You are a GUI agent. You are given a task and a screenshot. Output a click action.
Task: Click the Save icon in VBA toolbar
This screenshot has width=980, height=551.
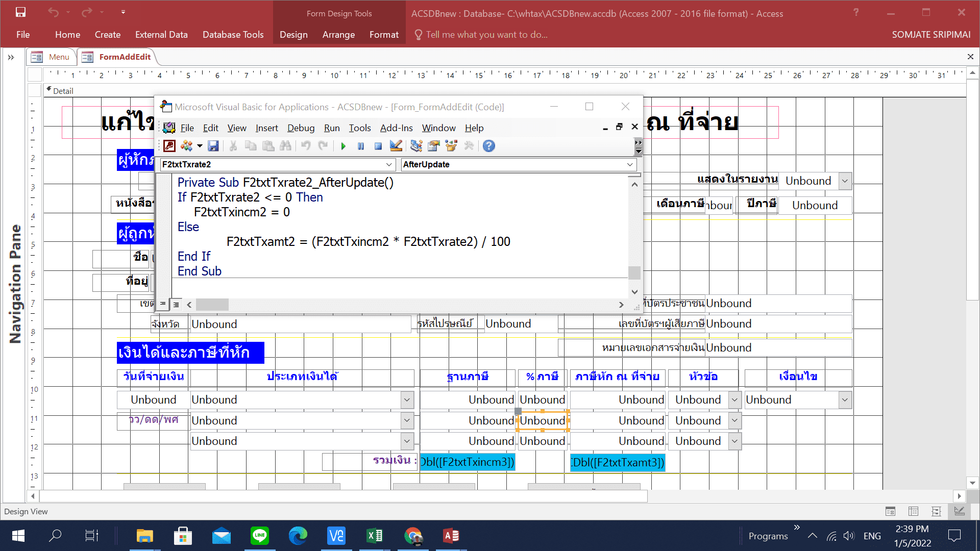tap(213, 146)
